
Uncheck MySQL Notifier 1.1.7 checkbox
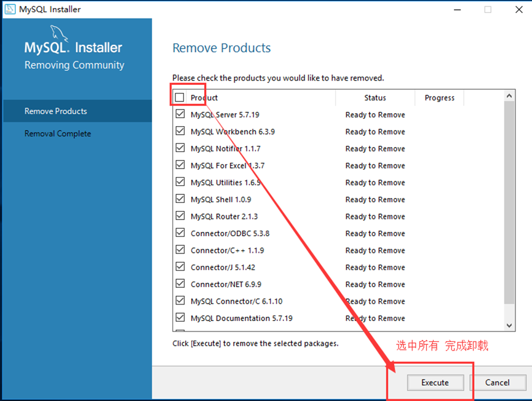pos(180,148)
